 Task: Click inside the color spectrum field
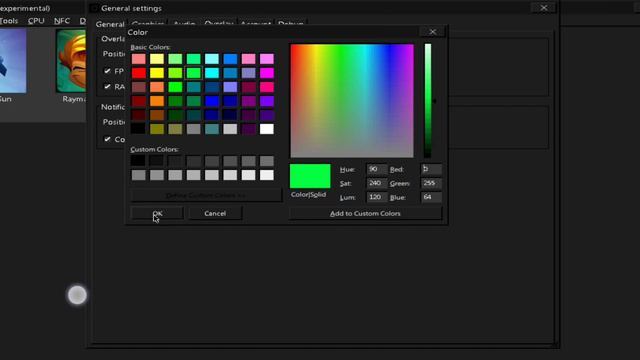(352, 101)
